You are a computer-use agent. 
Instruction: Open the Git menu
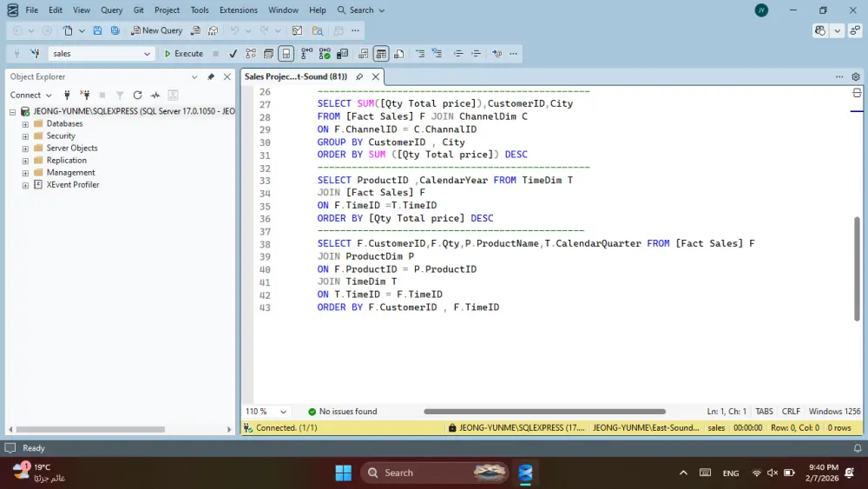point(138,10)
